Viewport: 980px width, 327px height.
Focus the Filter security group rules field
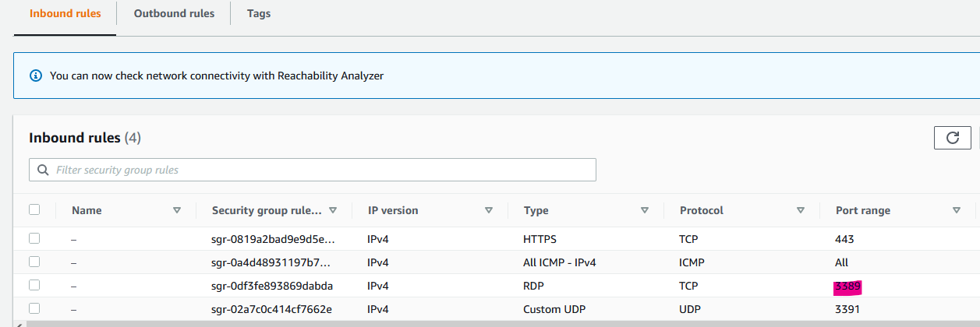[x=320, y=170]
